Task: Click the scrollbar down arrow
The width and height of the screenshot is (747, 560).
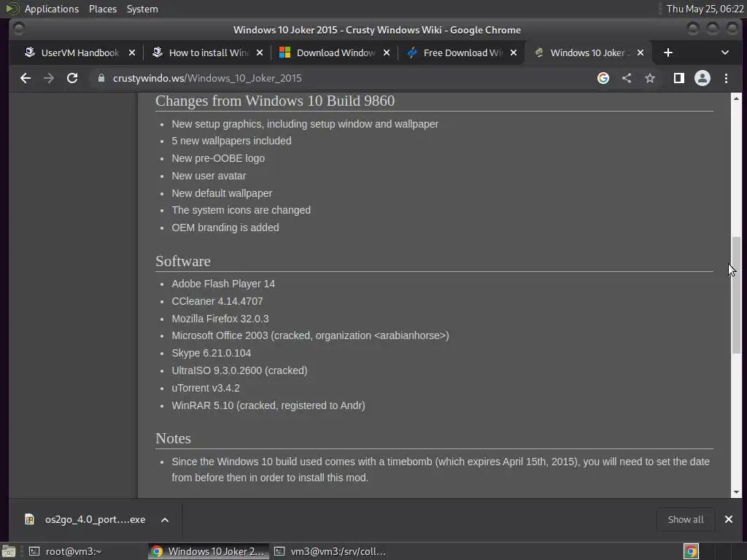Action: (x=737, y=492)
